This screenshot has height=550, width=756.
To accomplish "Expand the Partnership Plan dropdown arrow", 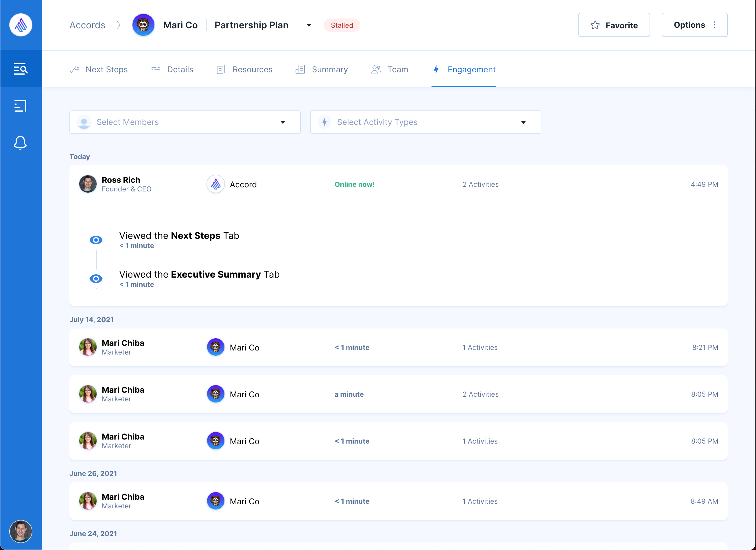I will click(309, 25).
